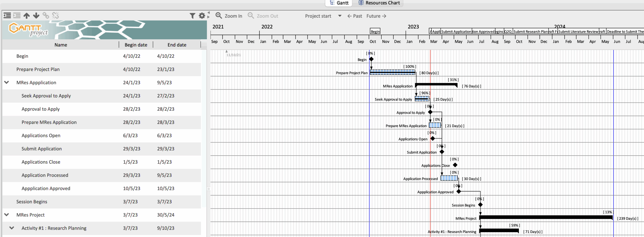
Task: Move task down with arrow icon
Action: [x=36, y=16]
